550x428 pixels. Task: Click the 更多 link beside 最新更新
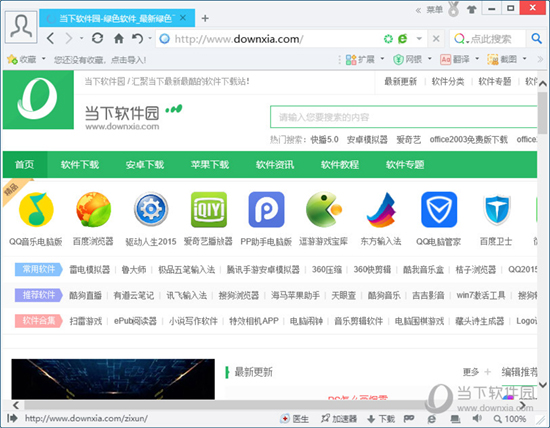(x=471, y=372)
